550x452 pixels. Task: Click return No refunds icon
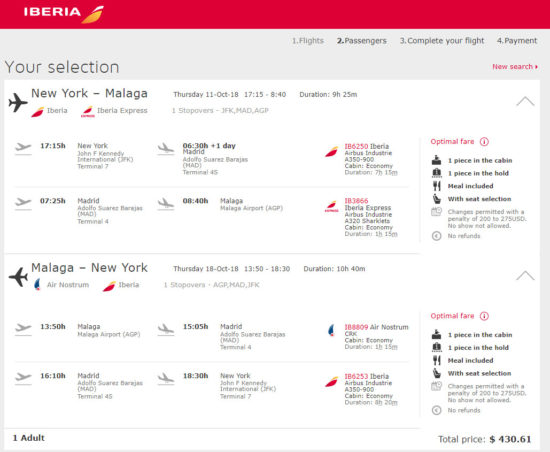click(x=436, y=410)
